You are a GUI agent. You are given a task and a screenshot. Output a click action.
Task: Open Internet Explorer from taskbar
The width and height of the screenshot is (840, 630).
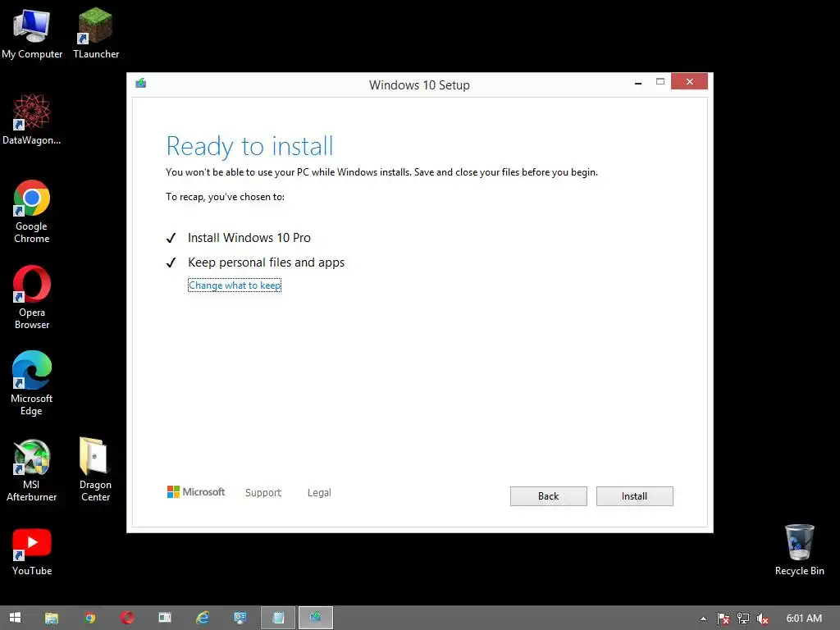(203, 618)
